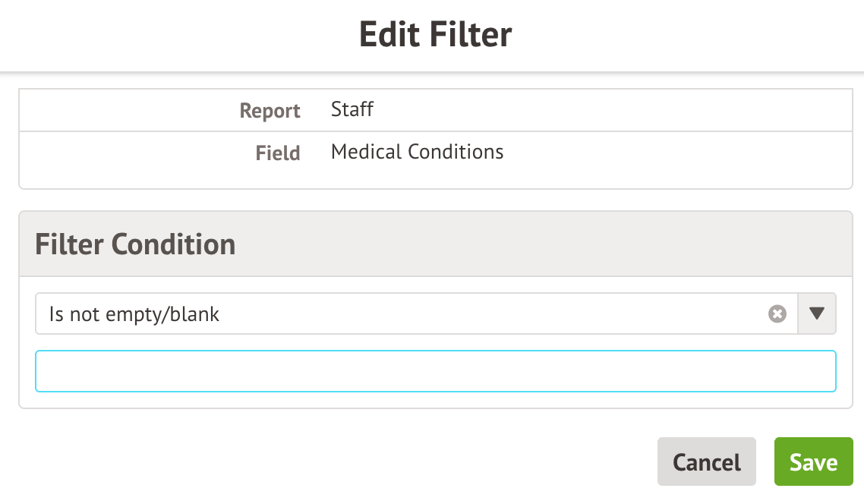Dismiss the dialog with the grey Cancel button
This screenshot has height=504, width=864.
[x=706, y=461]
